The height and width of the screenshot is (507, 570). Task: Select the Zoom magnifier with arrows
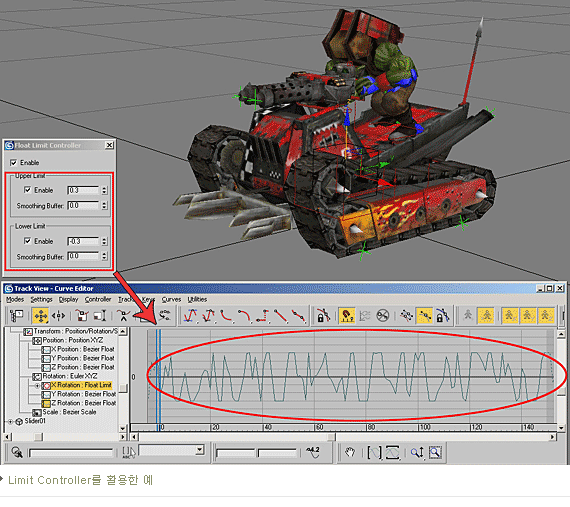click(x=417, y=452)
